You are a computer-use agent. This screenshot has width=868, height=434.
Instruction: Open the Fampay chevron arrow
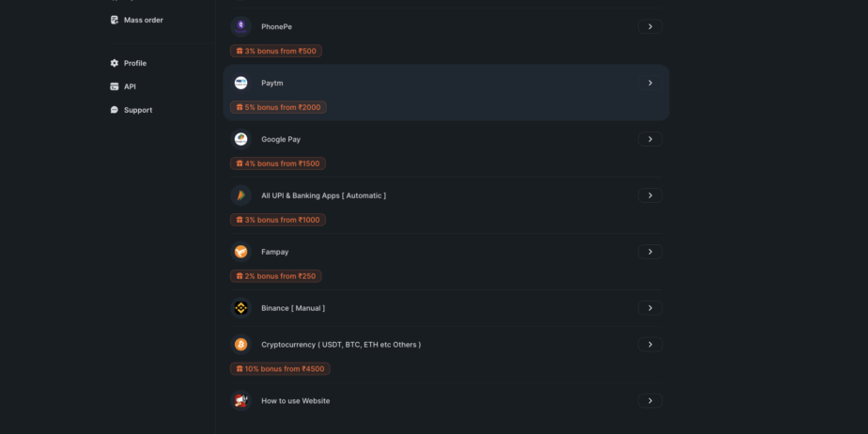650,252
